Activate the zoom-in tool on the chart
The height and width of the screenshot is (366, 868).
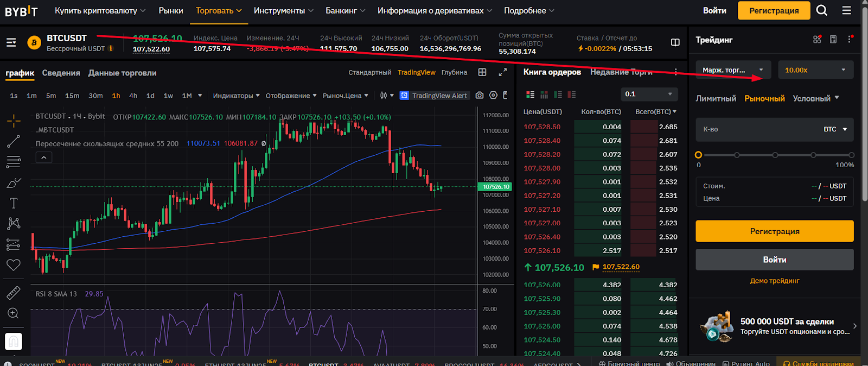click(x=14, y=313)
